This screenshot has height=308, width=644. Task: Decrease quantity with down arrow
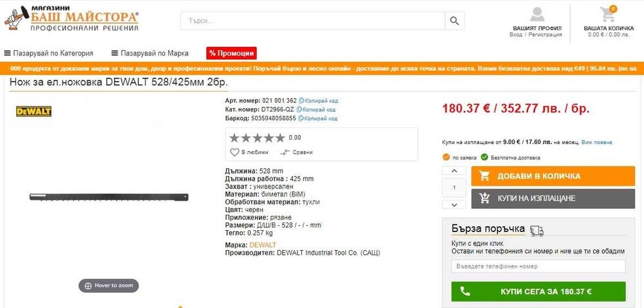[454, 204]
